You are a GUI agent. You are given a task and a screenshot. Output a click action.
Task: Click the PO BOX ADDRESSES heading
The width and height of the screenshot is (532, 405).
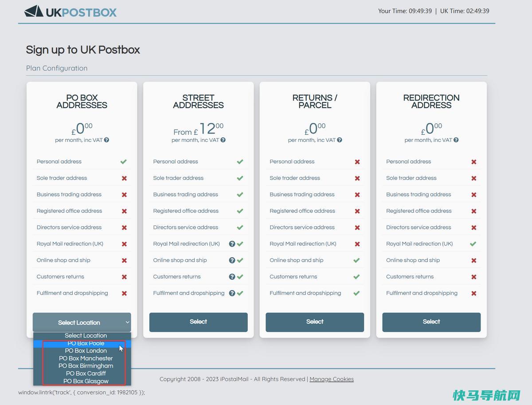click(x=82, y=102)
